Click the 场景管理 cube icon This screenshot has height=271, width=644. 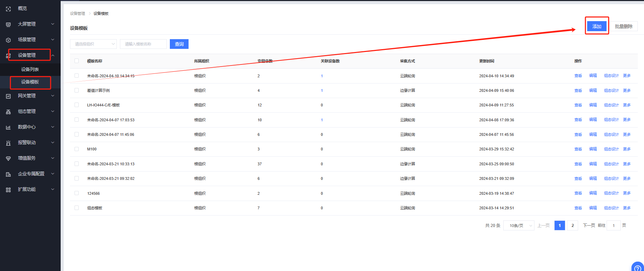[x=8, y=40]
